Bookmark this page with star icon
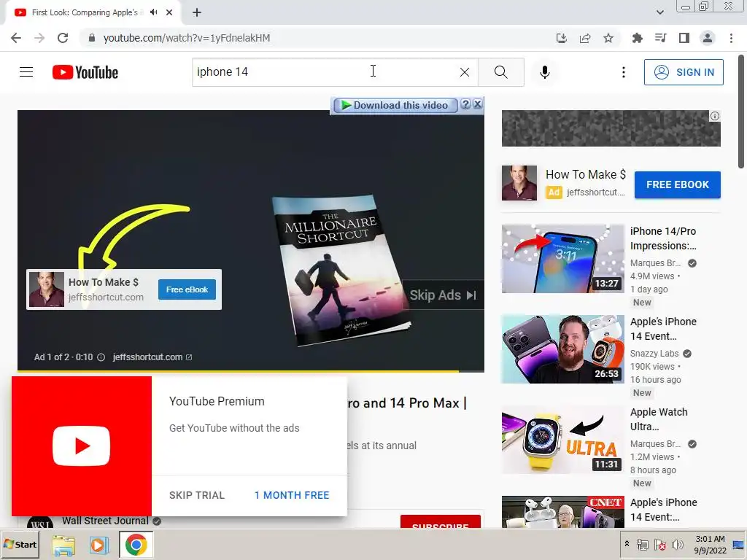The width and height of the screenshot is (747, 560). coord(608,38)
